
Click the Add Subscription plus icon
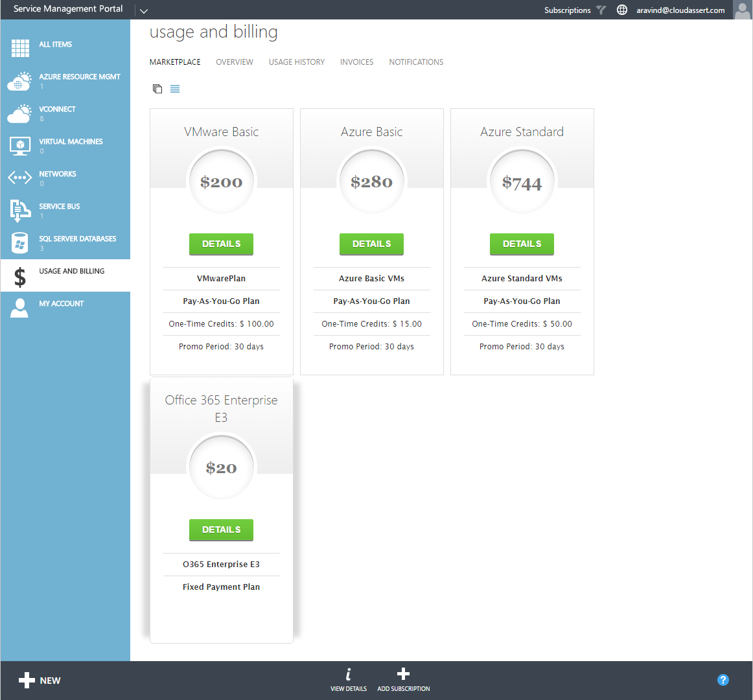point(403,673)
